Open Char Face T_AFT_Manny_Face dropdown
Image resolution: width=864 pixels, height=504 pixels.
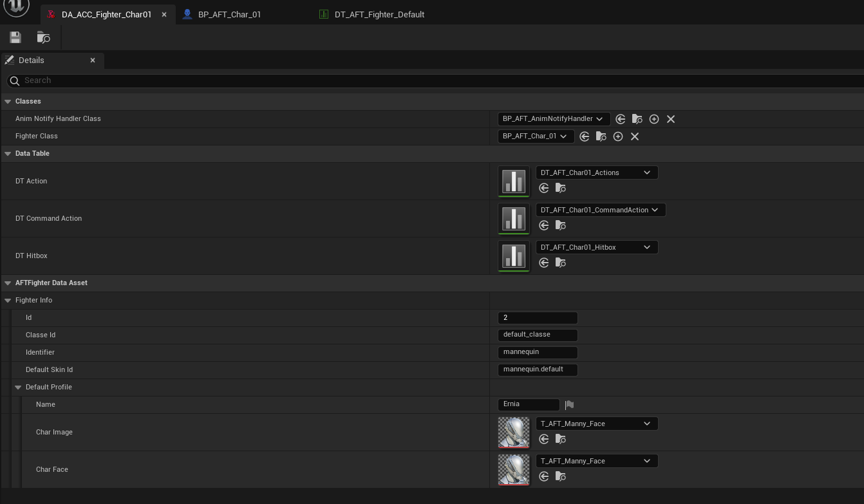(597, 461)
